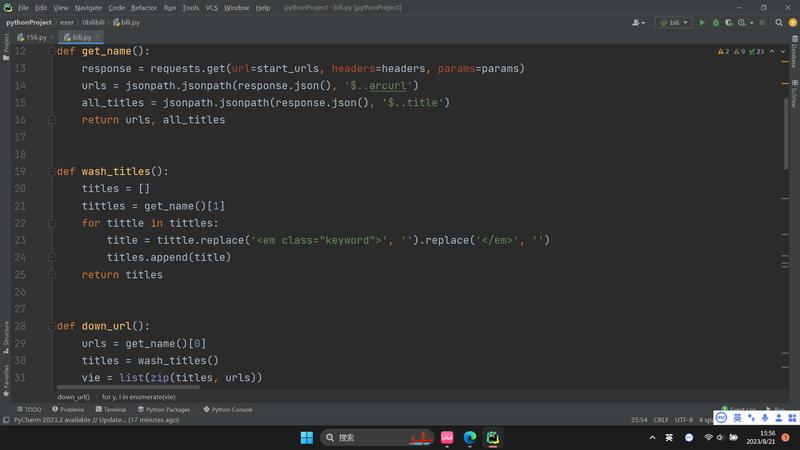Open Python Packages tool window
The width and height of the screenshot is (800, 450).
(x=164, y=409)
